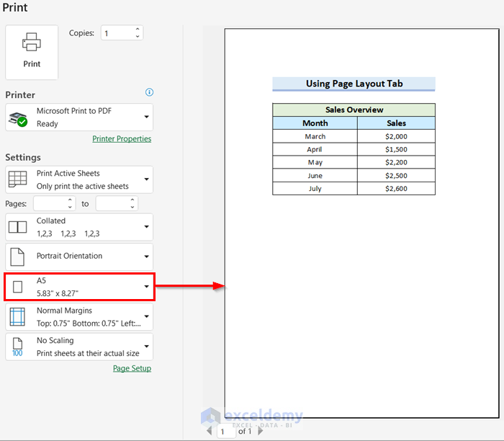Click the 'April' cell in preview
Image resolution: width=504 pixels, height=441 pixels.
tap(315, 149)
